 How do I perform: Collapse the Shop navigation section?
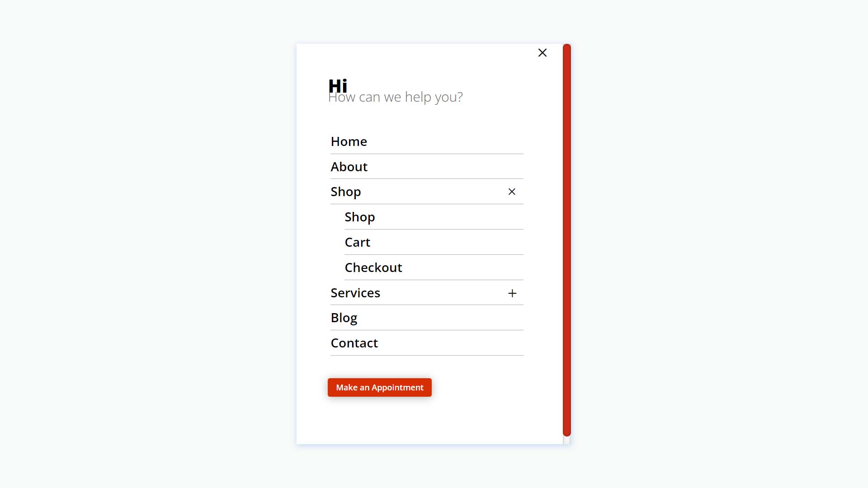(511, 191)
